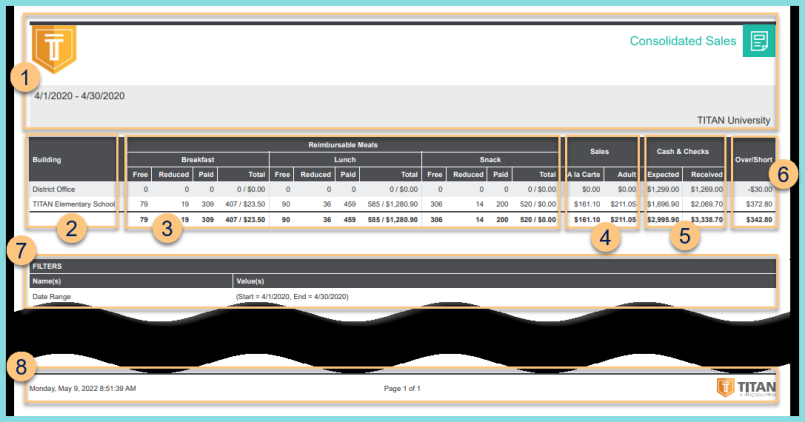The image size is (805, 422).
Task: Select the header date range "4/1/2020 - 4/30/2020"
Action: point(80,96)
